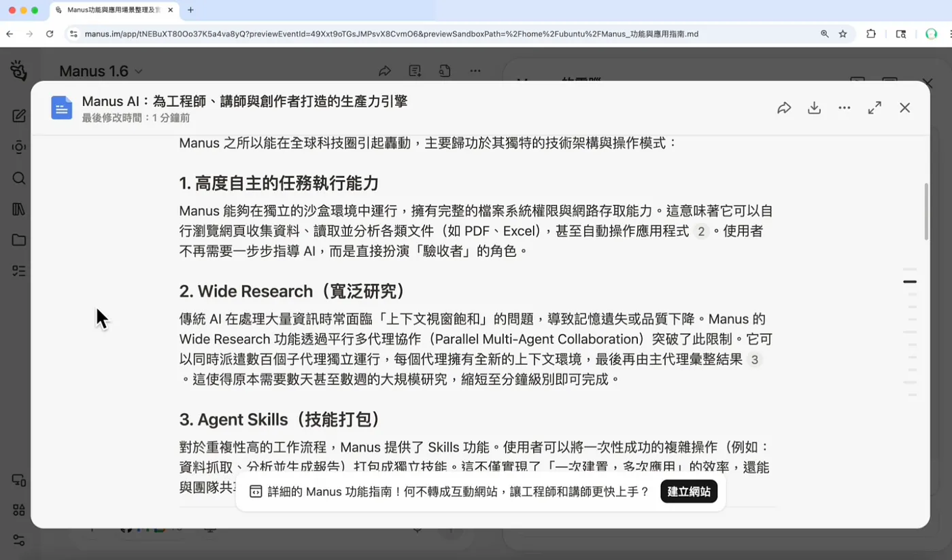Open the three-dot menu in chat header
The height and width of the screenshot is (560, 952).
475,71
